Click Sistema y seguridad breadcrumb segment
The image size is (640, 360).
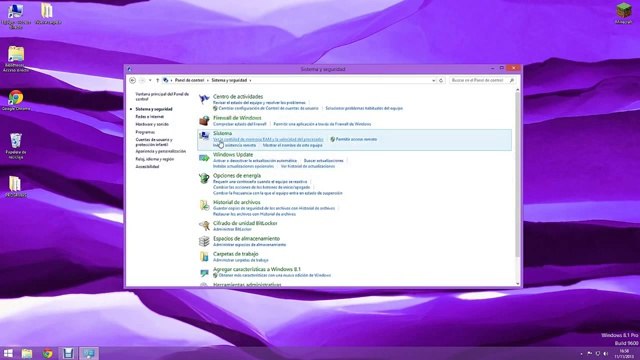coord(229,80)
